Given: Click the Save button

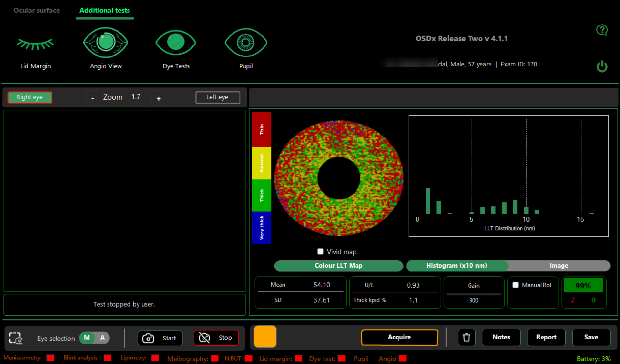Looking at the screenshot, I should 591,337.
